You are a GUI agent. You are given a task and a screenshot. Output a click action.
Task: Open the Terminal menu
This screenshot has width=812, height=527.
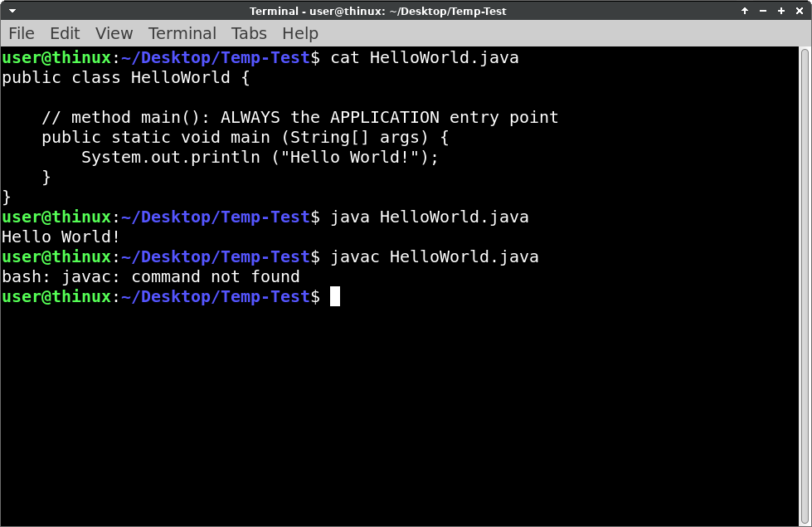(182, 34)
